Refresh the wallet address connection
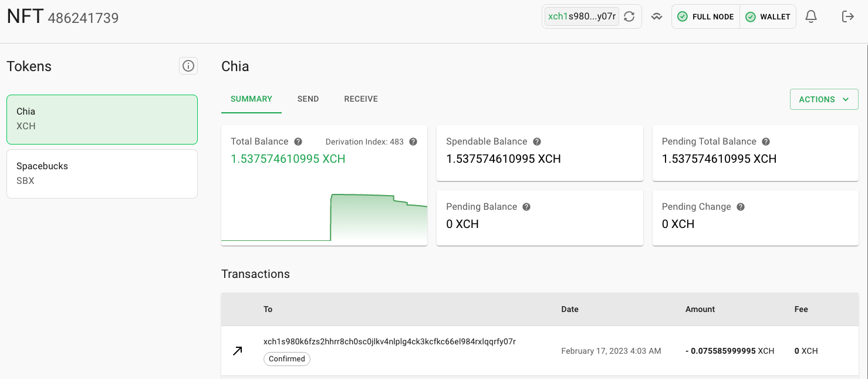The image size is (868, 379). click(629, 16)
